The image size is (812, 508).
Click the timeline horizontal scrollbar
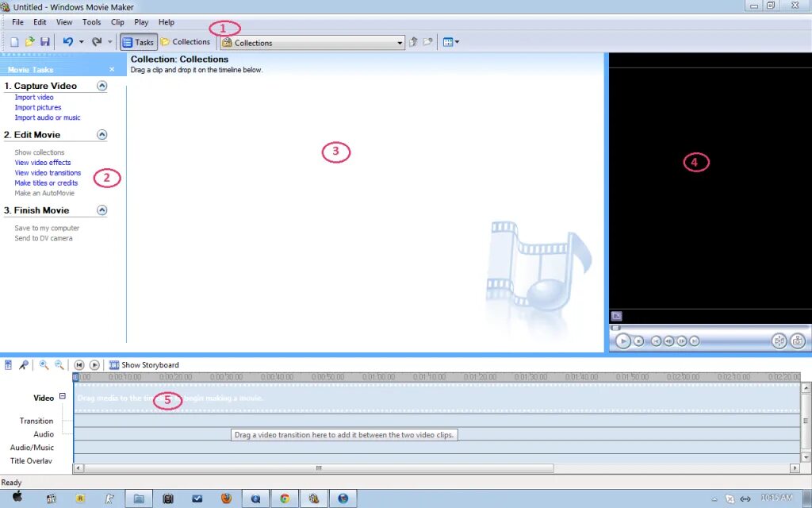[319, 468]
